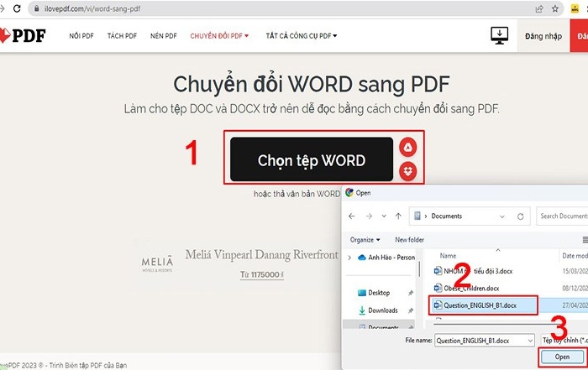
Task: Go up one folder level in dialog
Action: click(x=398, y=216)
